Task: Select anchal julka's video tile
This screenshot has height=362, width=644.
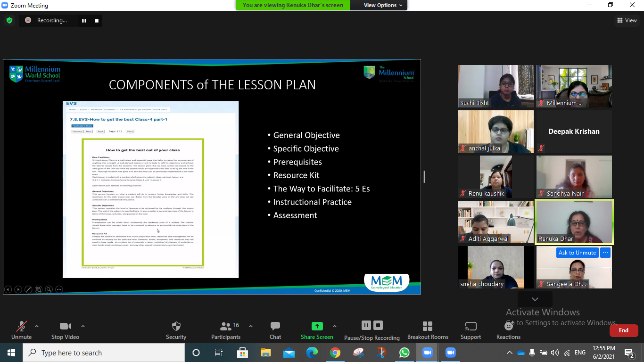Action: tap(496, 132)
